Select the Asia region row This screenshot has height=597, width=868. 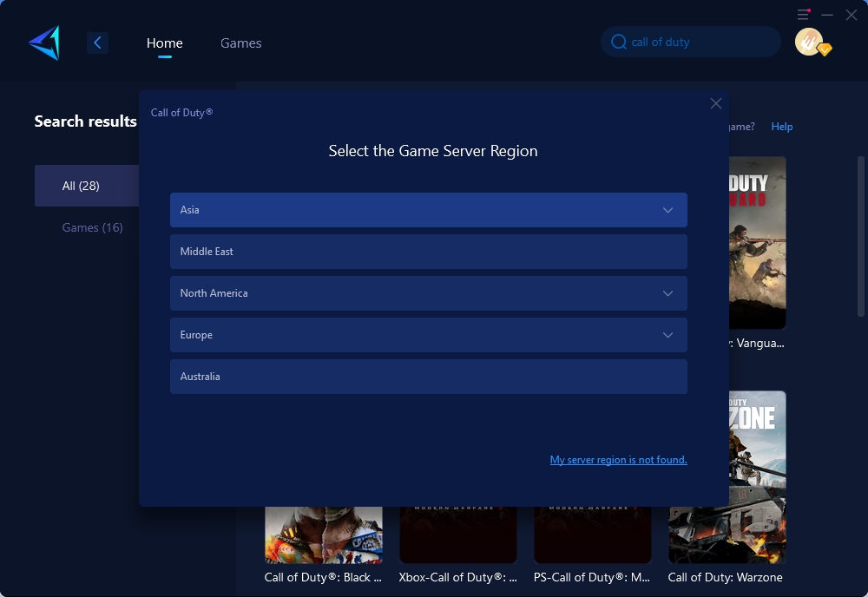pos(429,210)
